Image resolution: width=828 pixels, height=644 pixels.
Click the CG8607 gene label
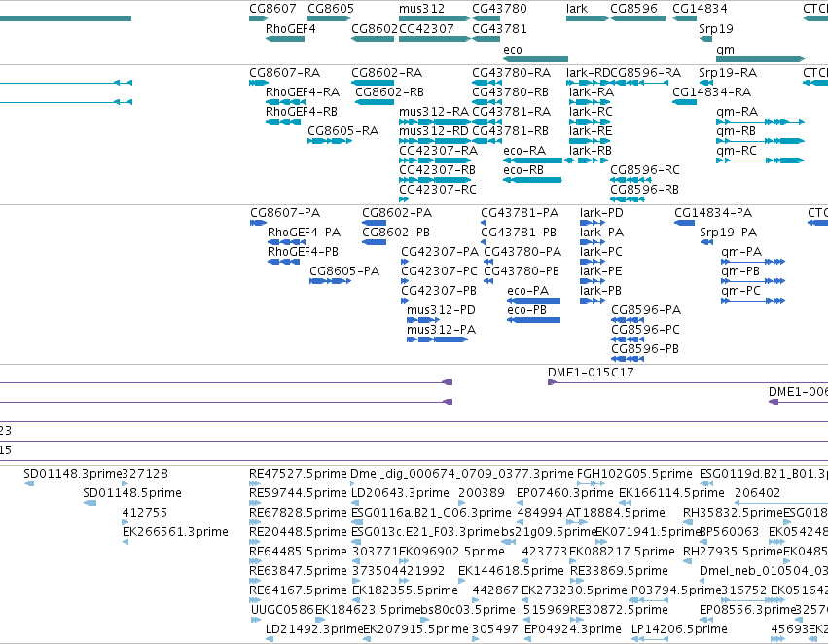tap(272, 9)
